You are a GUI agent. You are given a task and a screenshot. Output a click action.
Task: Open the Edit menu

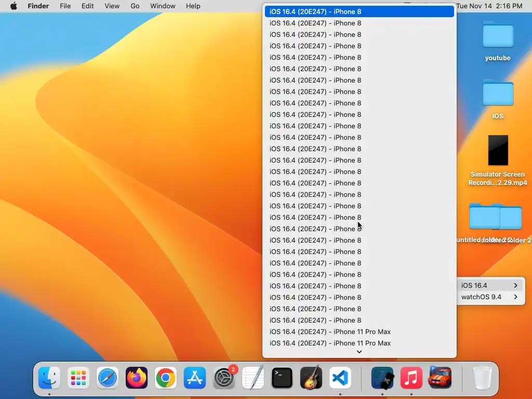tap(87, 6)
